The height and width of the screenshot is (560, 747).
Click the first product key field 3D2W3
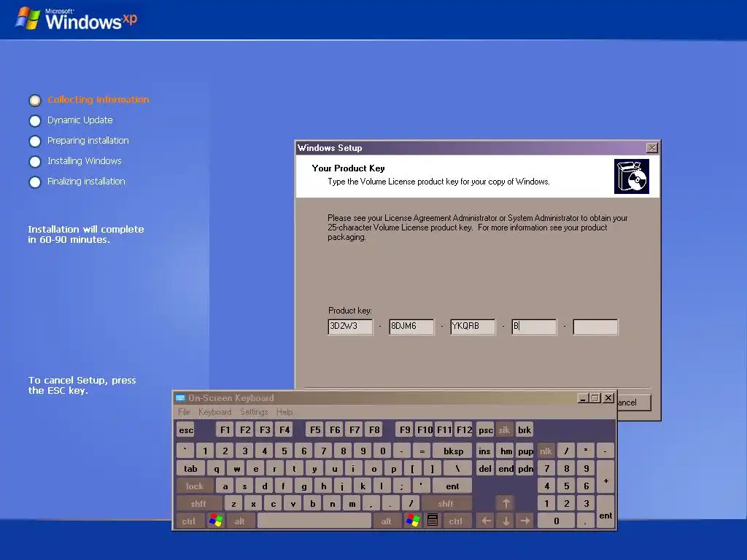click(x=350, y=327)
